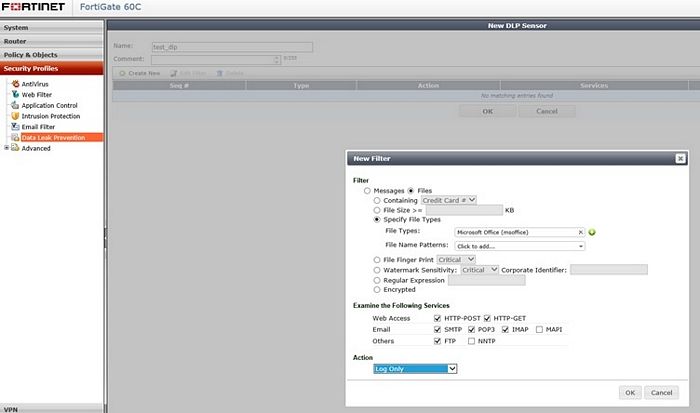700x413 pixels.
Task: Uncheck the SMTP checkbox
Action: pos(438,330)
